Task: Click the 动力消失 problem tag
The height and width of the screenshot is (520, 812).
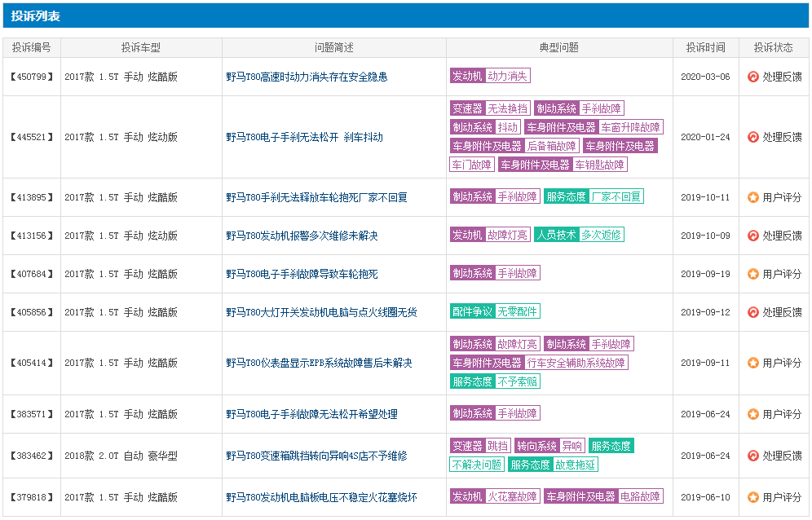Action: [x=507, y=76]
